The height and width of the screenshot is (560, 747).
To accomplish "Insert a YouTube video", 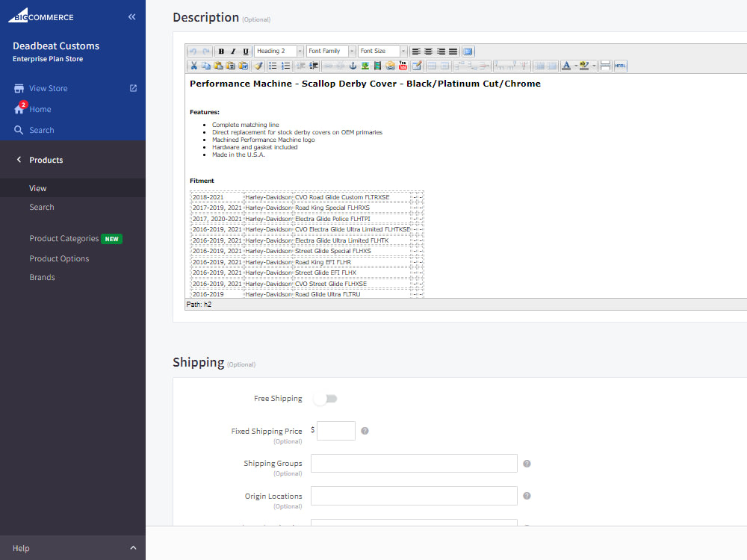I will 403,66.
